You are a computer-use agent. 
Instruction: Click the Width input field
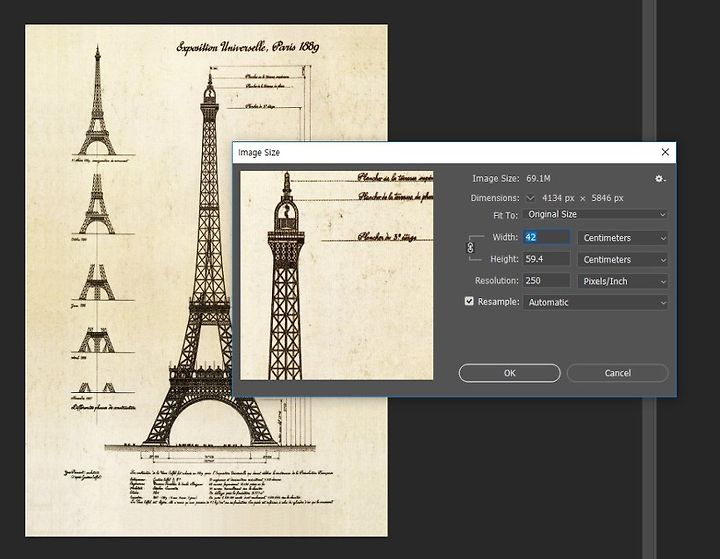click(546, 237)
